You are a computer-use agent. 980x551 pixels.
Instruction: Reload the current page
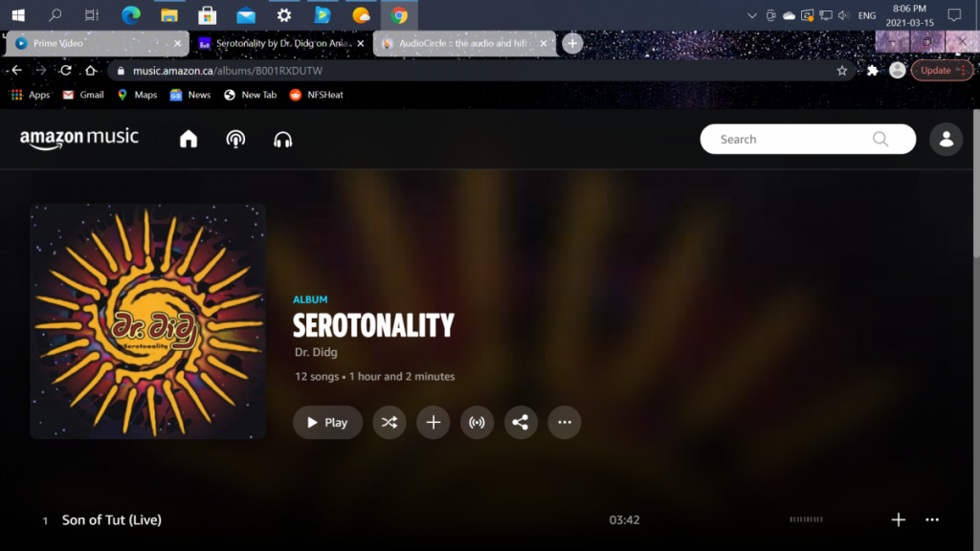tap(66, 70)
